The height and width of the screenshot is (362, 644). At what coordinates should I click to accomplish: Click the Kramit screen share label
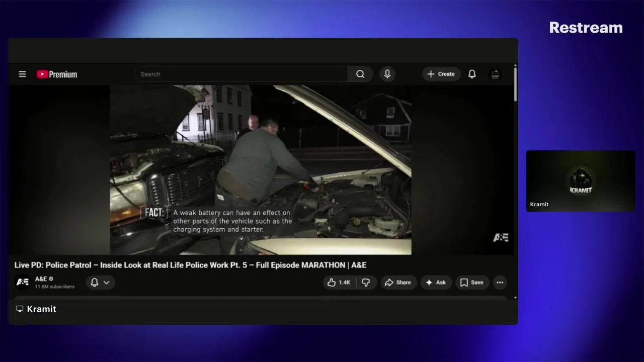pyautogui.click(x=36, y=309)
